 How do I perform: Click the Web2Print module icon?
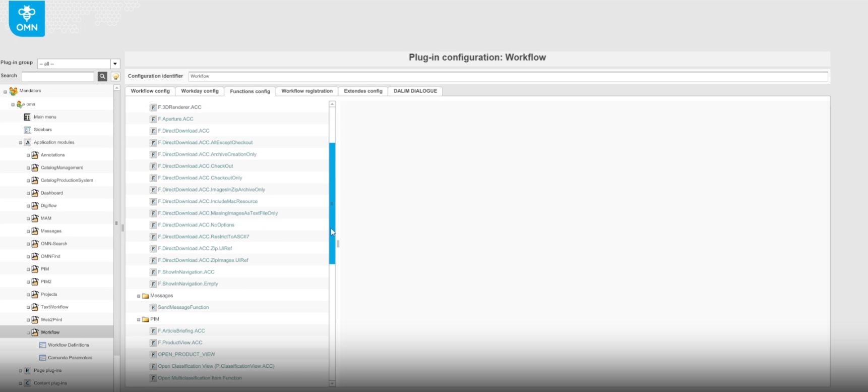pyautogui.click(x=35, y=319)
